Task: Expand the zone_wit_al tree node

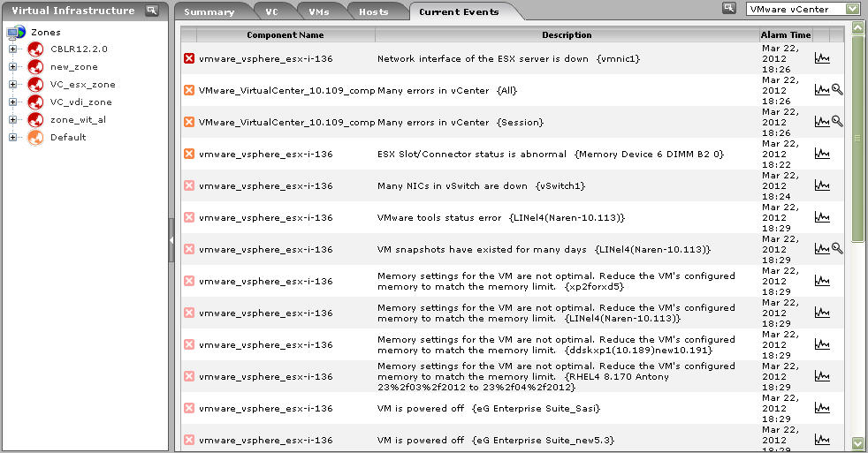Action: pos(12,120)
